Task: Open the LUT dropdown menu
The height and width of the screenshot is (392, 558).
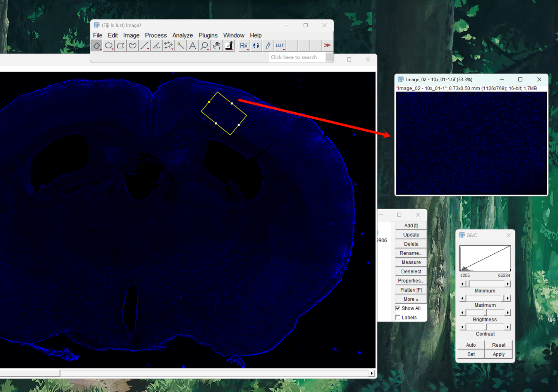Action: tap(280, 46)
